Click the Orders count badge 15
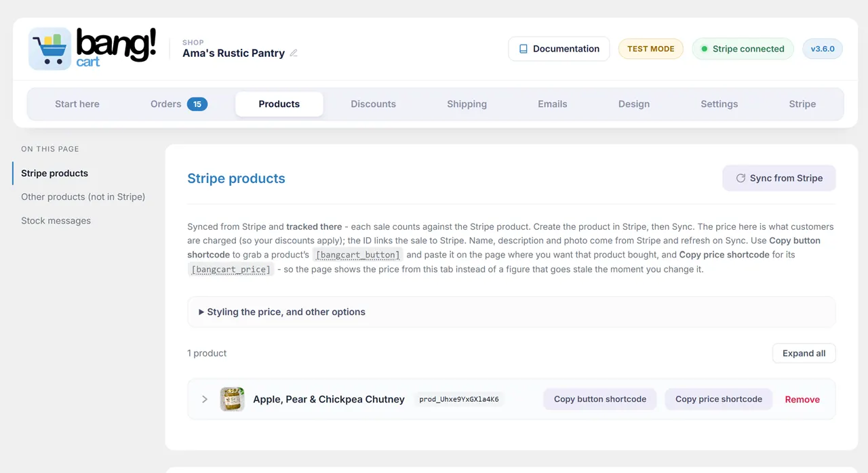 point(197,104)
